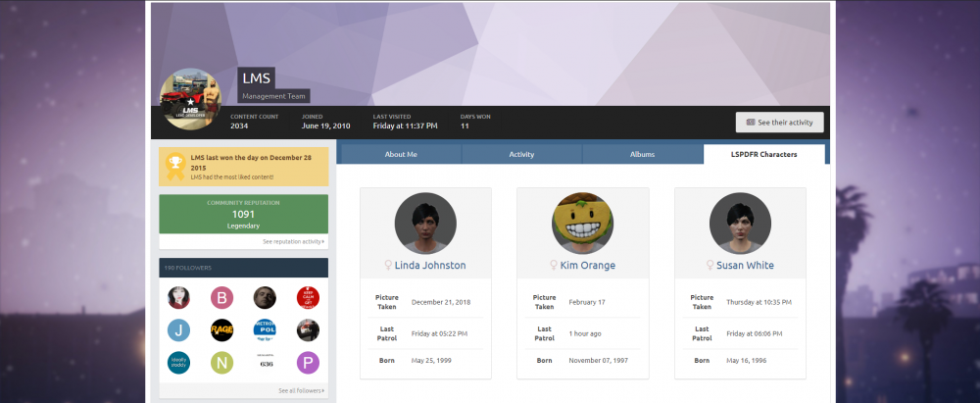The height and width of the screenshot is (403, 980).
Task: Open follower with Metro Police avatar
Action: click(x=265, y=329)
